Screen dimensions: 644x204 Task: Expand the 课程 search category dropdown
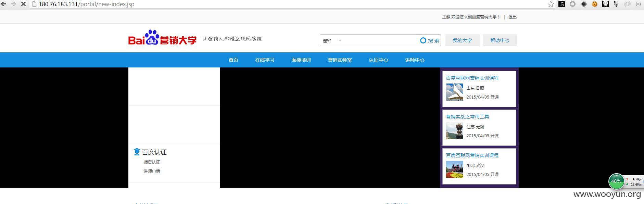tap(332, 41)
